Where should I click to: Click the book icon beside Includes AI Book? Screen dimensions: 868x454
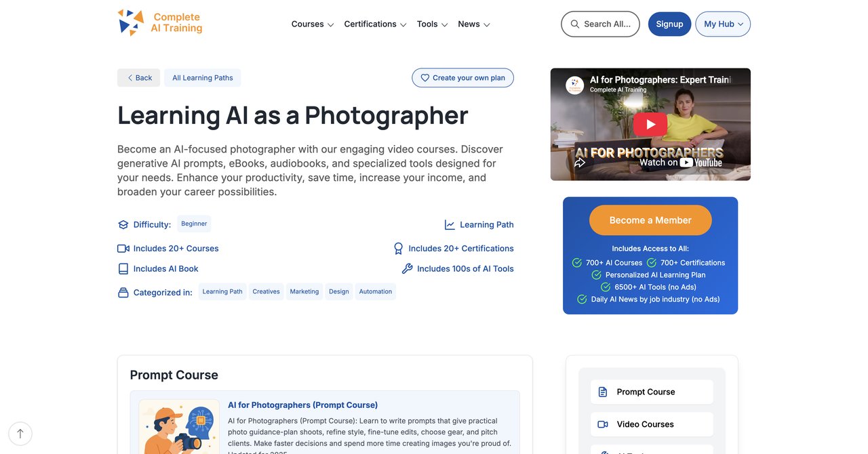coord(123,269)
